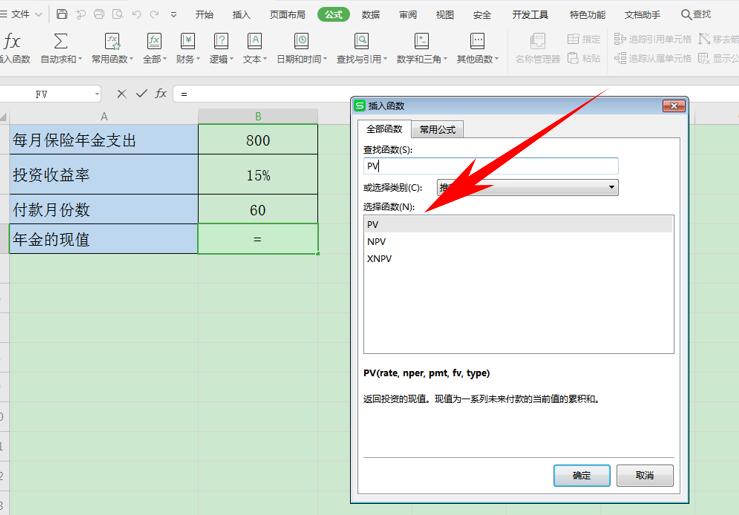Select cell labeled 投资收益率

104,175
